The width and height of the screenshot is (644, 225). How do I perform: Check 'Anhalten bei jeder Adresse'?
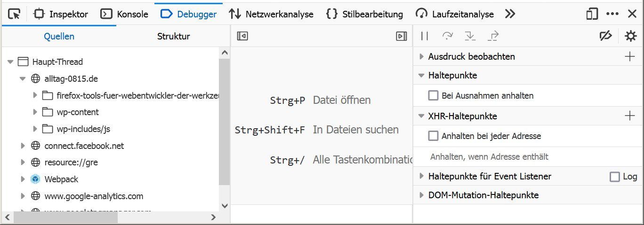pyautogui.click(x=433, y=136)
